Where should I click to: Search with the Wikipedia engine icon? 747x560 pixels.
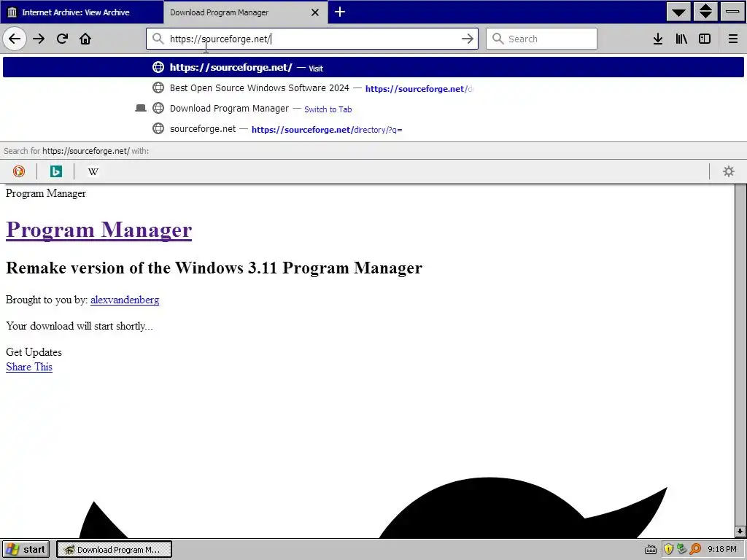coord(93,171)
